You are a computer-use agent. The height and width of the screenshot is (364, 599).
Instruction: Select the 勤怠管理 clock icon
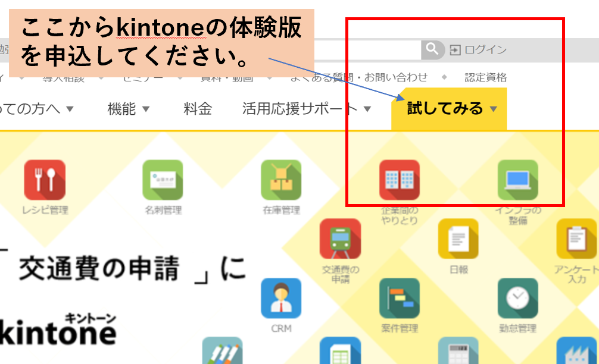coord(518,298)
